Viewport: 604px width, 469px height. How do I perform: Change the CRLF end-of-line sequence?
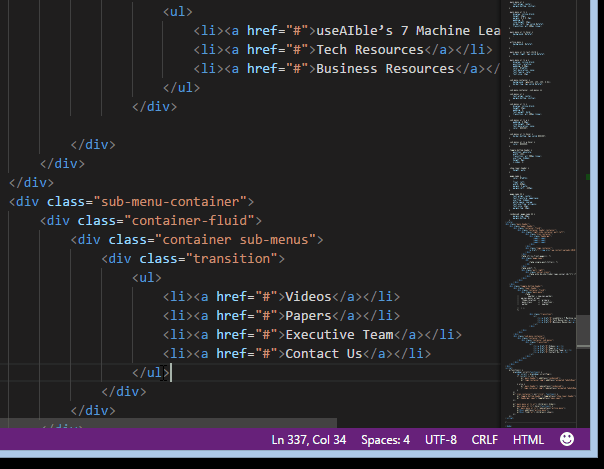(x=484, y=440)
